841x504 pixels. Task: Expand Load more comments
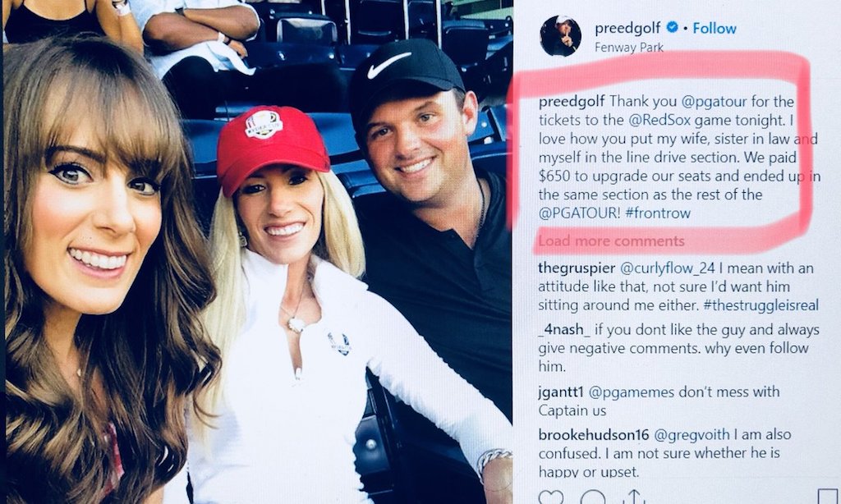[611, 241]
